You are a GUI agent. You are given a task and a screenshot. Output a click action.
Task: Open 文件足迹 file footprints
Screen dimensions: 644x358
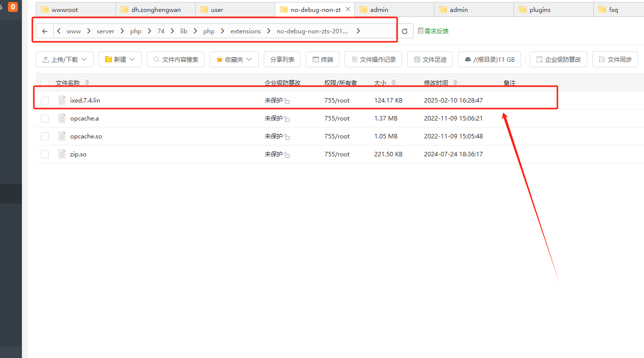coord(430,59)
